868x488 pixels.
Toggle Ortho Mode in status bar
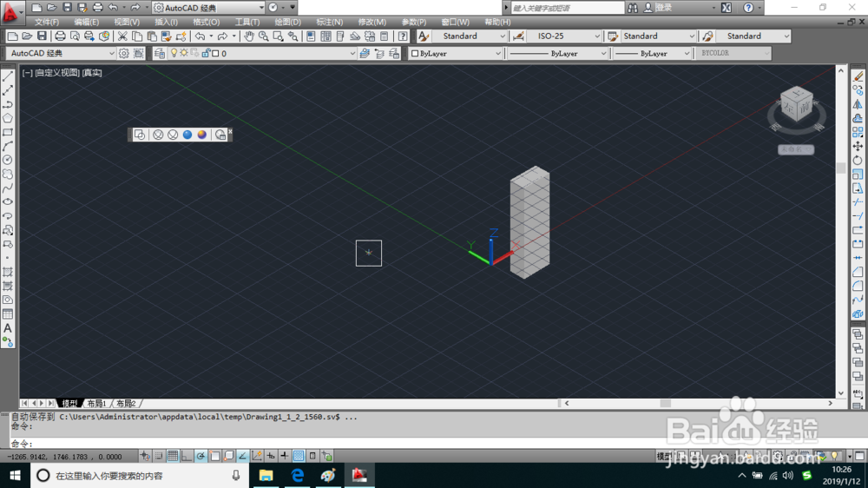pos(187,456)
